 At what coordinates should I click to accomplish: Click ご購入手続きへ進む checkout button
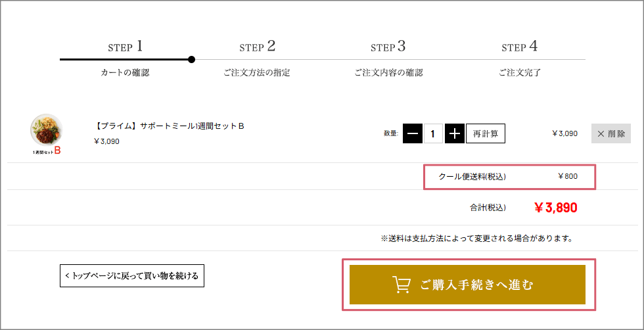pos(467,285)
